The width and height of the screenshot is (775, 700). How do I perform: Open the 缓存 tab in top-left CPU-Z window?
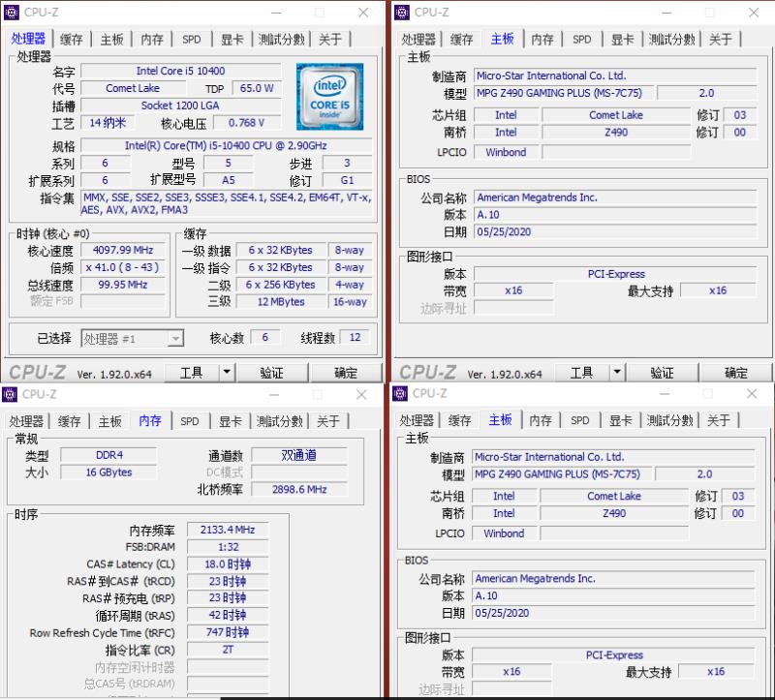point(71,39)
